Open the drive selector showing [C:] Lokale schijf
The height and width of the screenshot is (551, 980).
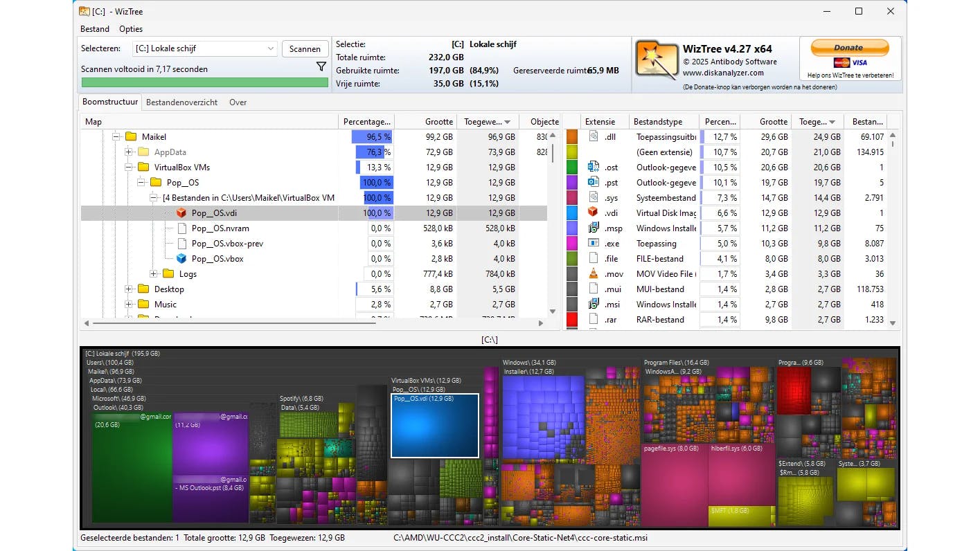[205, 48]
